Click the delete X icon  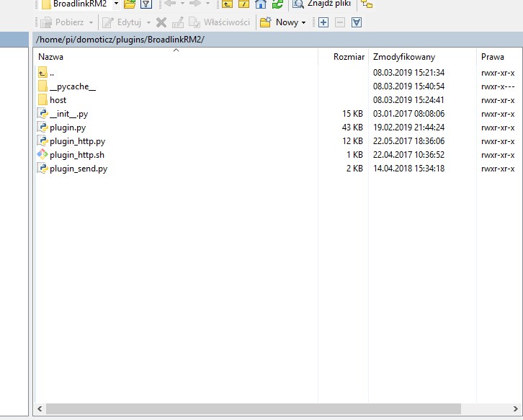(161, 22)
